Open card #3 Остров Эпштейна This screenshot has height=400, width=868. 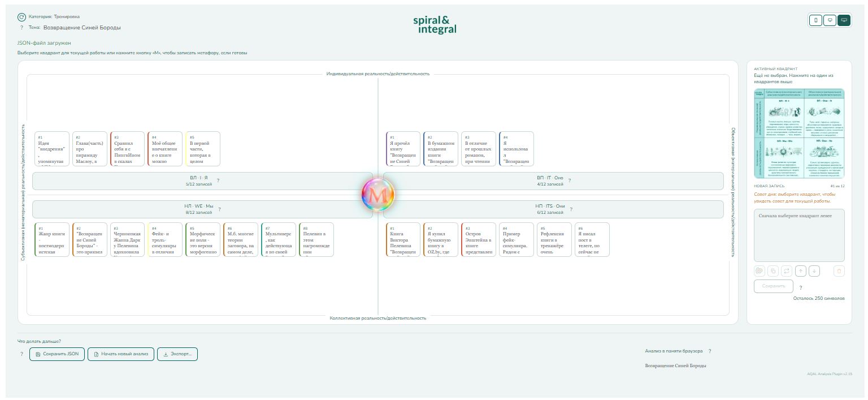[x=479, y=240]
